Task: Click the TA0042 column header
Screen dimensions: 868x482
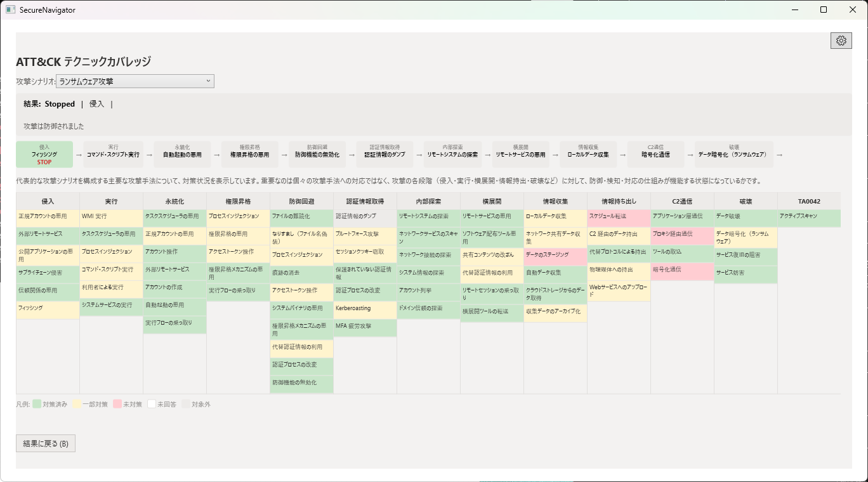Action: [x=808, y=202]
